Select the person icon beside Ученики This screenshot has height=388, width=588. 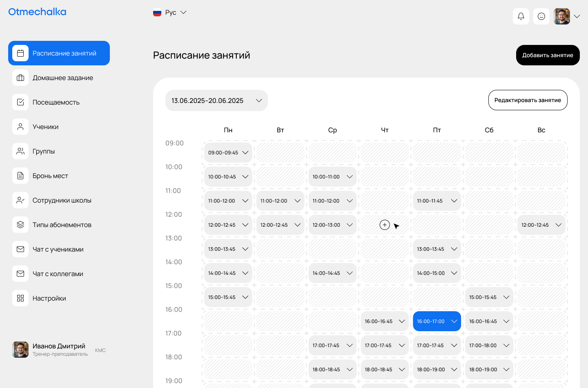tap(20, 127)
